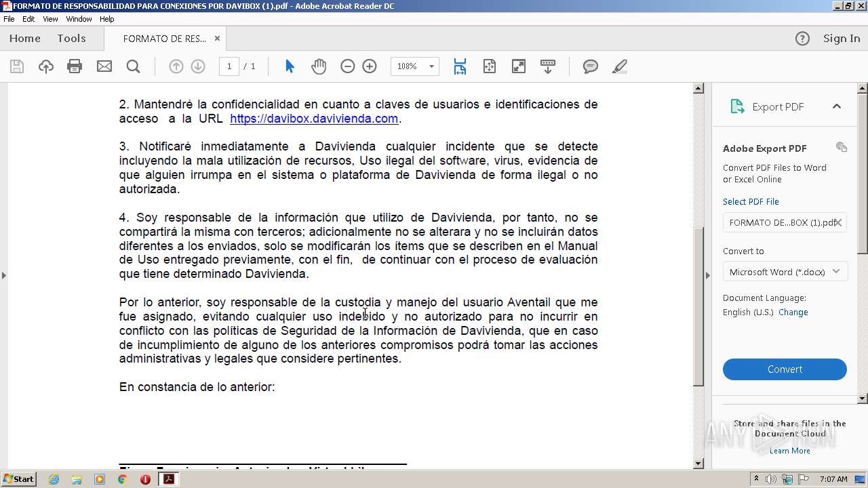Click the Convert button
The height and width of the screenshot is (488, 868).
pyautogui.click(x=785, y=369)
